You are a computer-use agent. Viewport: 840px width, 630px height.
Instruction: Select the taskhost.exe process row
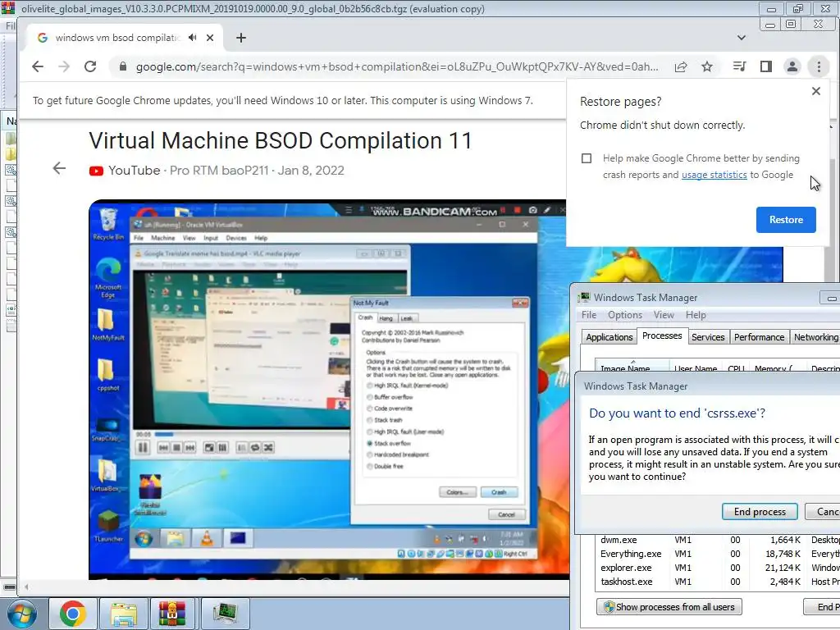pyautogui.click(x=717, y=582)
